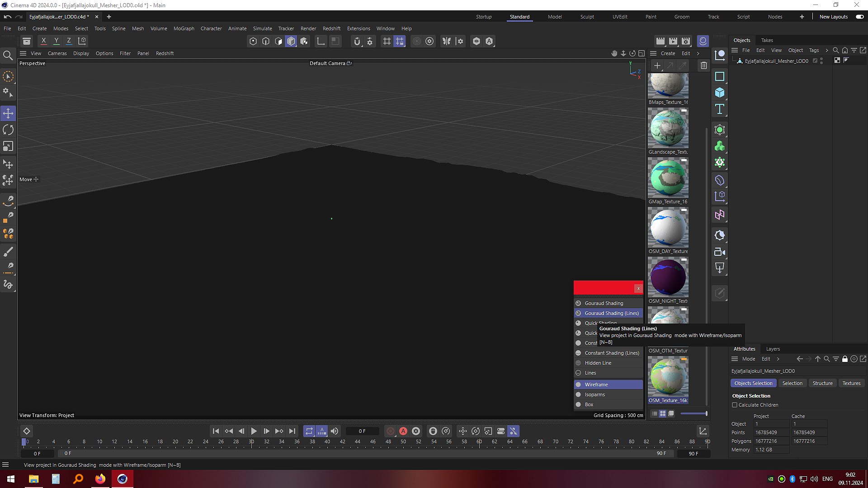
Task: Open the MoGraph menu
Action: (x=184, y=28)
